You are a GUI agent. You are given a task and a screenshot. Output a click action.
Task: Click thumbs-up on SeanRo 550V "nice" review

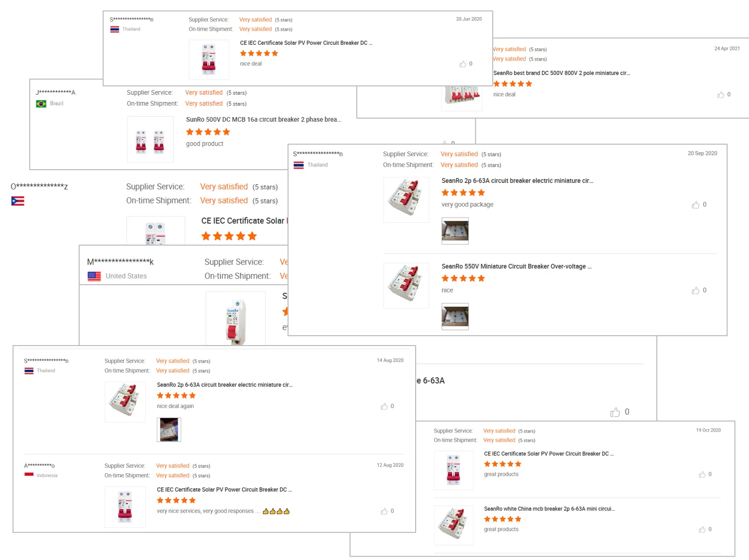click(695, 290)
